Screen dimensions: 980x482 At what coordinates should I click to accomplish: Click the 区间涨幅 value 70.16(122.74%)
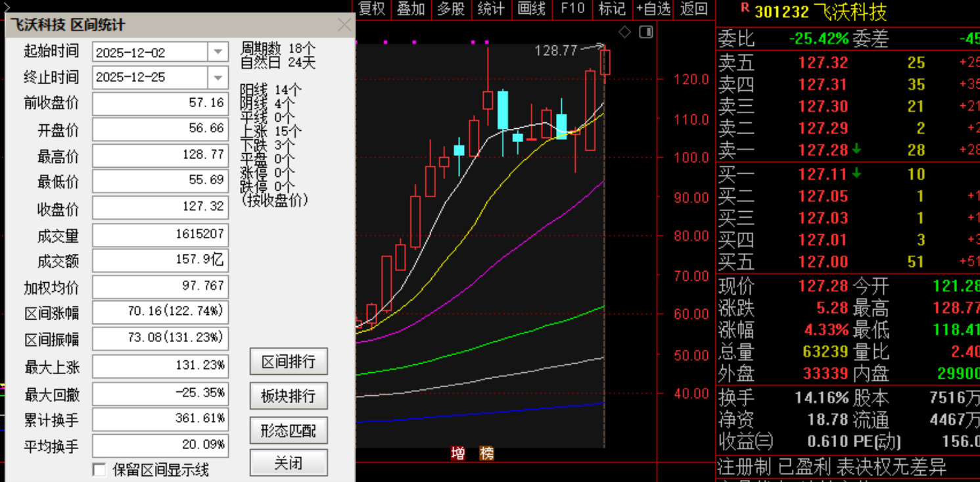click(x=160, y=312)
